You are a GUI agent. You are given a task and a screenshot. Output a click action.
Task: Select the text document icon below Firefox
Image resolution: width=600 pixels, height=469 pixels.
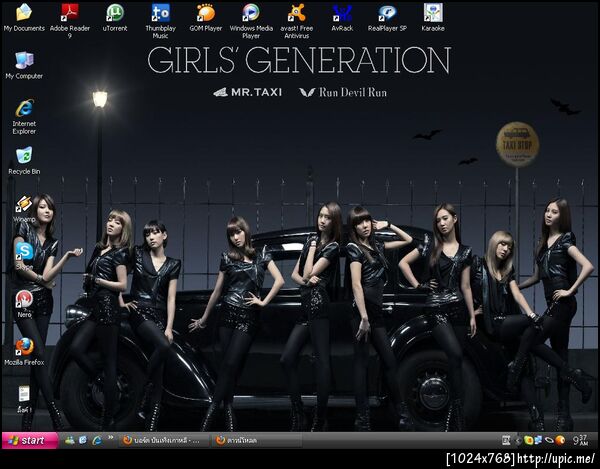(x=24, y=399)
